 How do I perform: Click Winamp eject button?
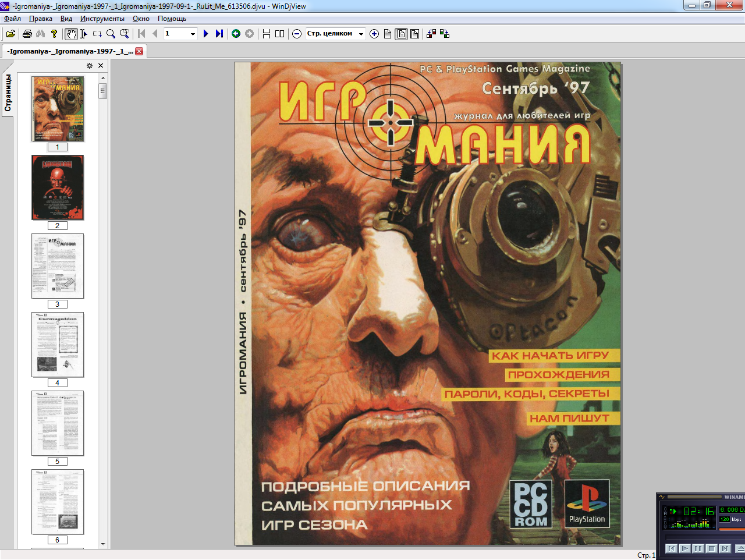740,548
